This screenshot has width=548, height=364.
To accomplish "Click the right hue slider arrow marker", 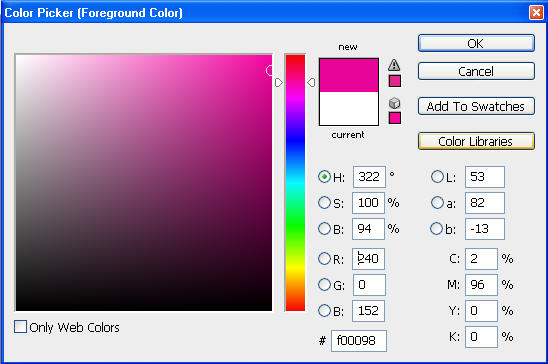I will point(311,82).
